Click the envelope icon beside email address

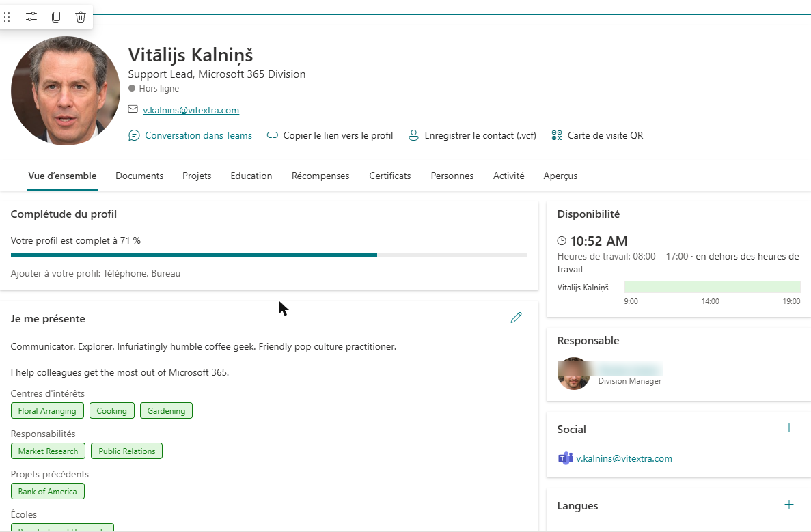(x=133, y=109)
